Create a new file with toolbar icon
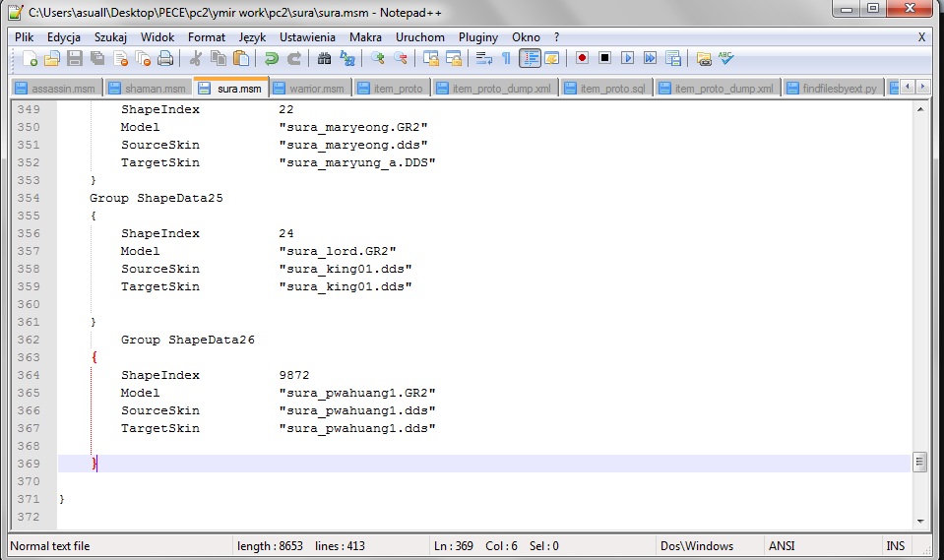The width and height of the screenshot is (944, 560). coord(30,58)
